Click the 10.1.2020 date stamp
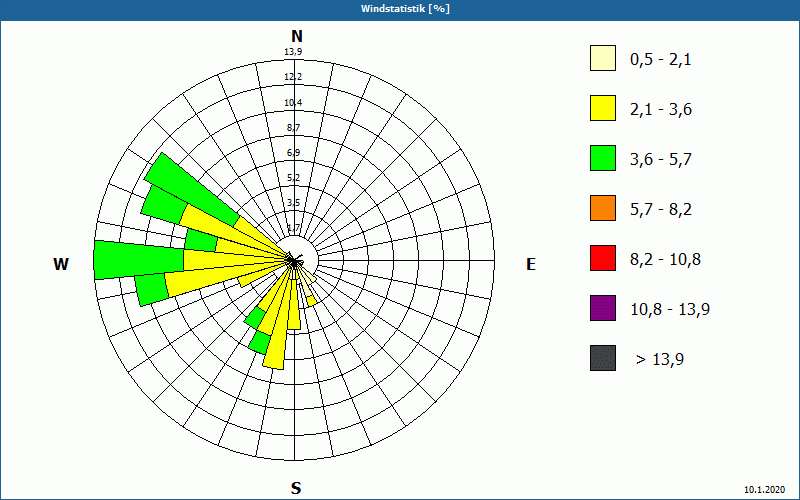Image resolution: width=800 pixels, height=500 pixels. [764, 490]
